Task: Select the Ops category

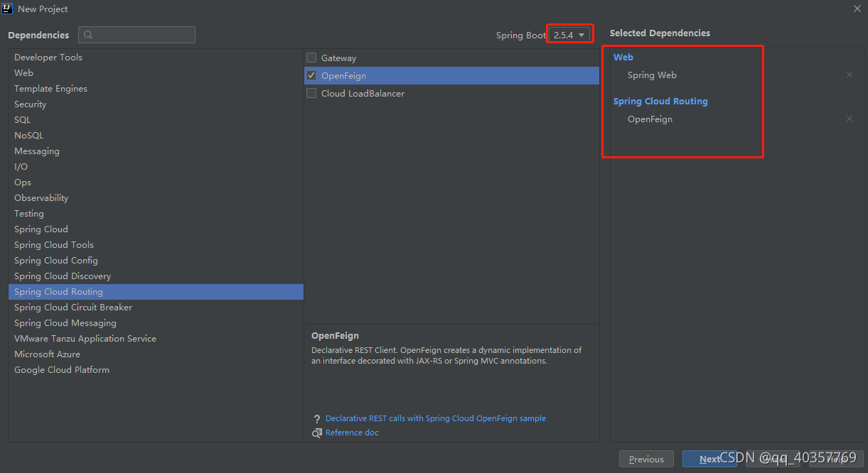Action: click(156, 183)
